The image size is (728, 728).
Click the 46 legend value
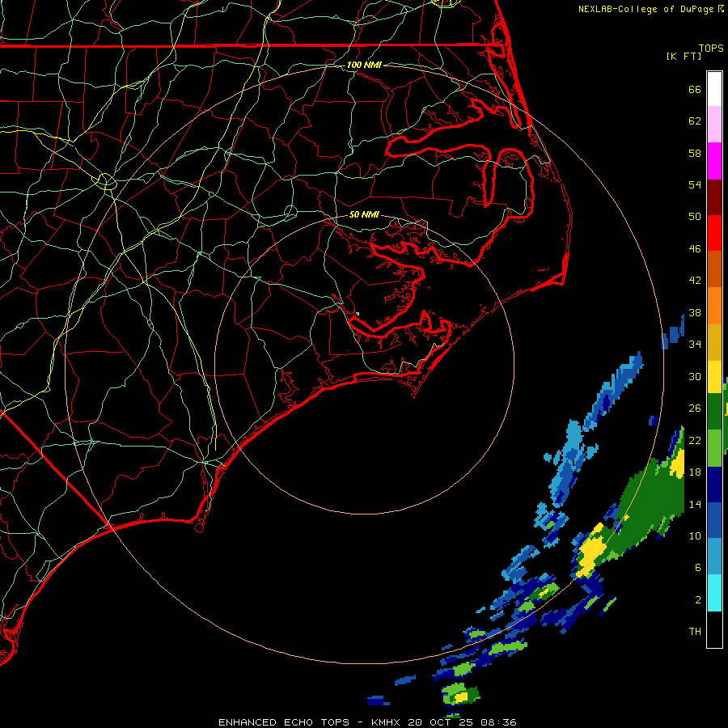click(695, 249)
